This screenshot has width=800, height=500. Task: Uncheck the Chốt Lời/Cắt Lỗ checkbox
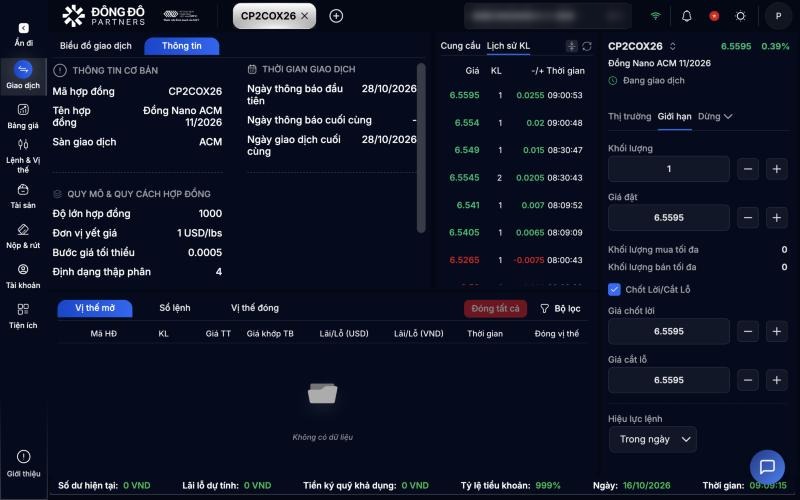click(x=614, y=289)
